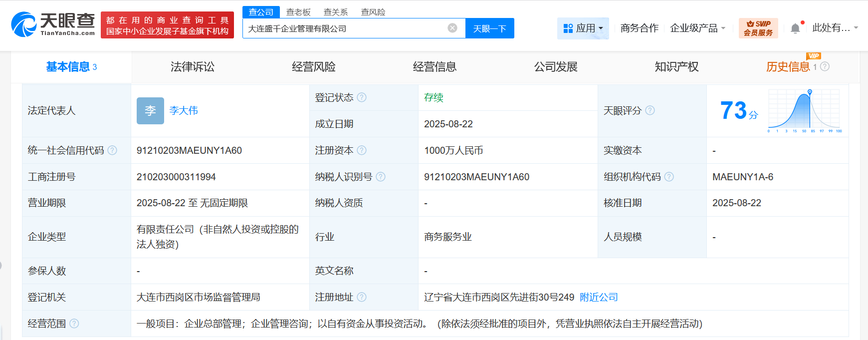
Task: Expand the 企业级产品 dropdown
Action: click(x=697, y=28)
